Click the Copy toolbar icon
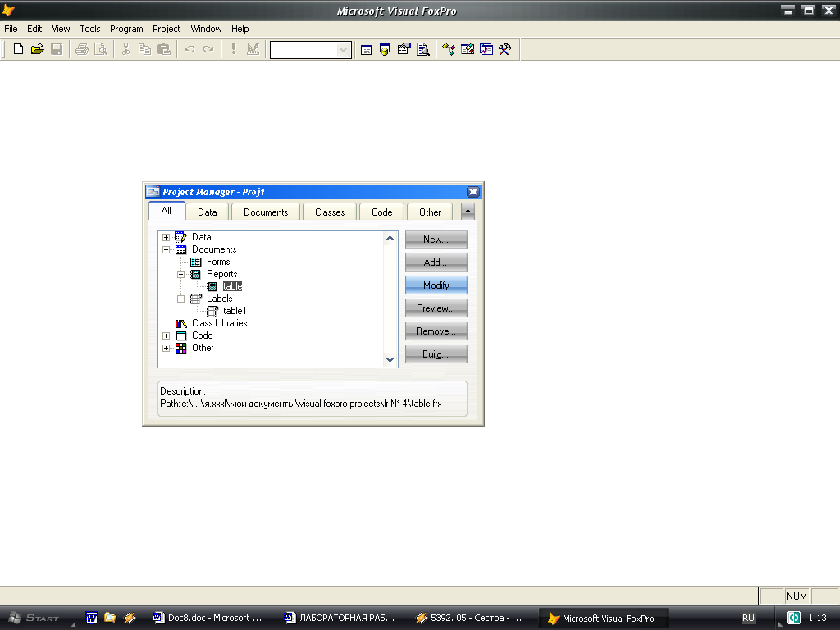This screenshot has height=630, width=840. 144,49
